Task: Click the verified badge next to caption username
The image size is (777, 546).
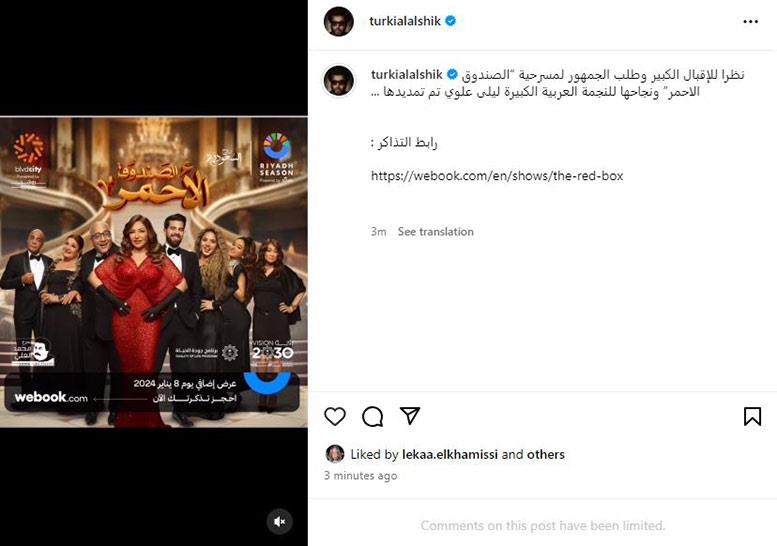Action: (x=452, y=75)
